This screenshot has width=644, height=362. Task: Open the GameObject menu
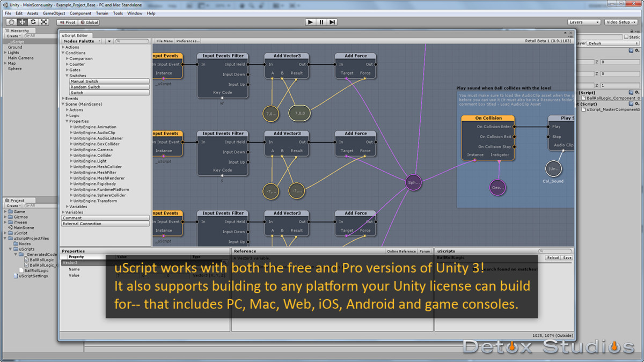pos(54,13)
